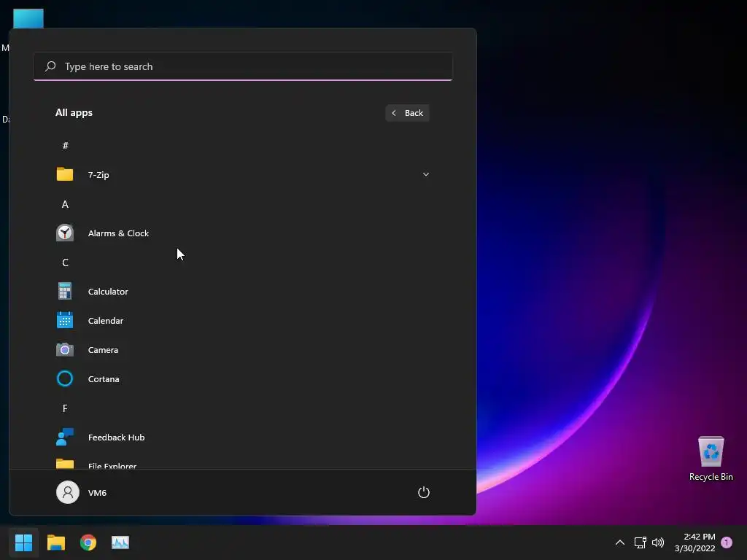Select the letter C section header
This screenshot has height=560, width=747.
coord(65,262)
